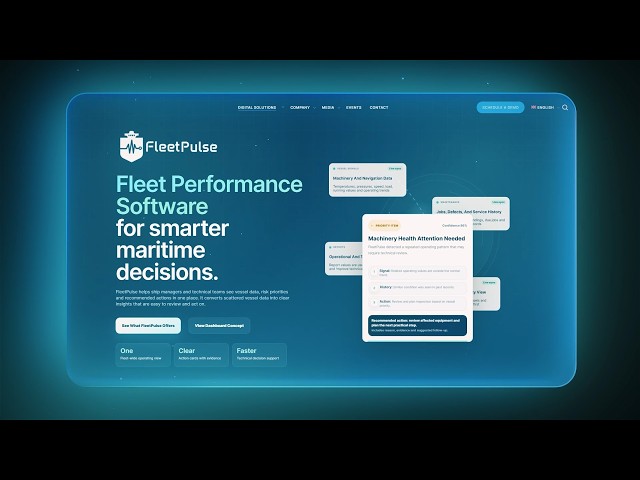The height and width of the screenshot is (480, 640).
Task: Open the English language selector
Action: (545, 107)
